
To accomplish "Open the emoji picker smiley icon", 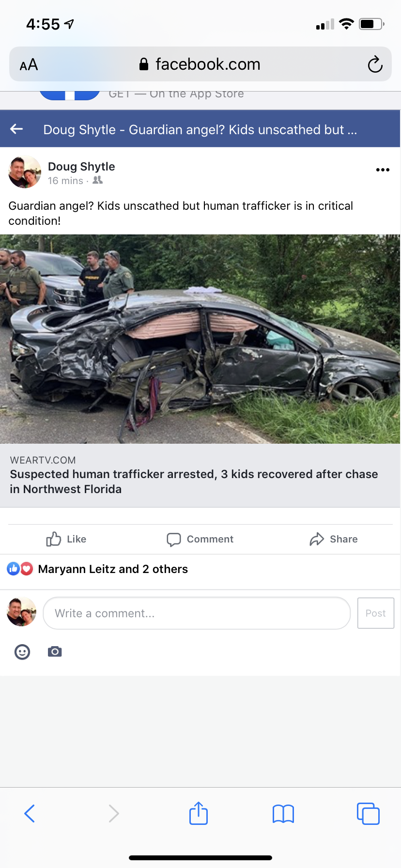I will [22, 652].
